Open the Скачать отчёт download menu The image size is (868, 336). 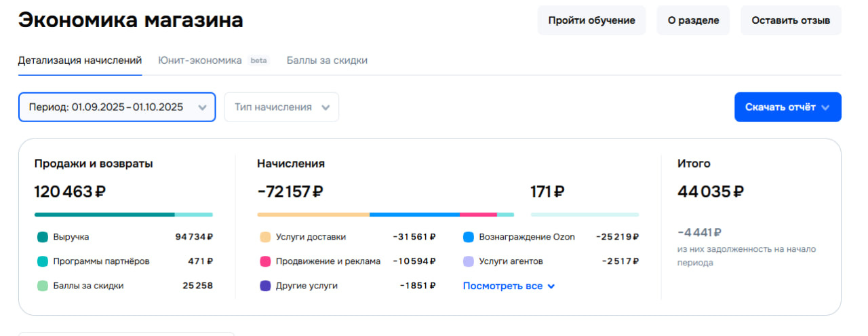click(x=787, y=107)
